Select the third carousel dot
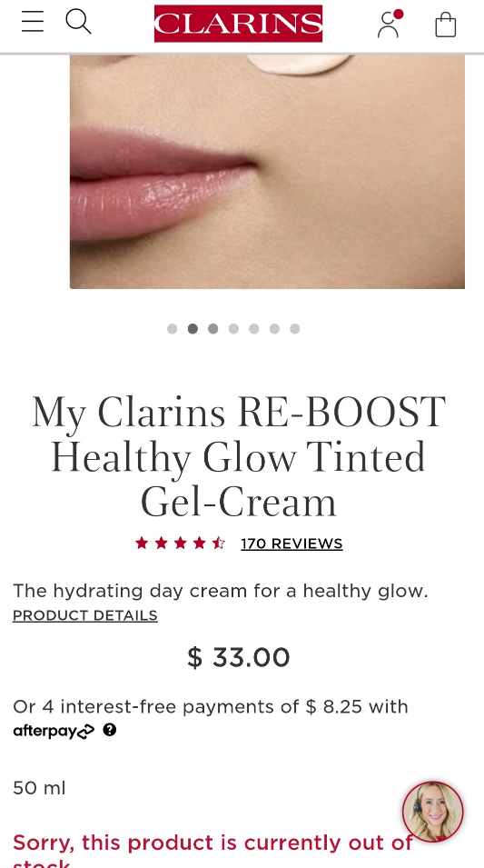The image size is (484, 868). pos(213,329)
